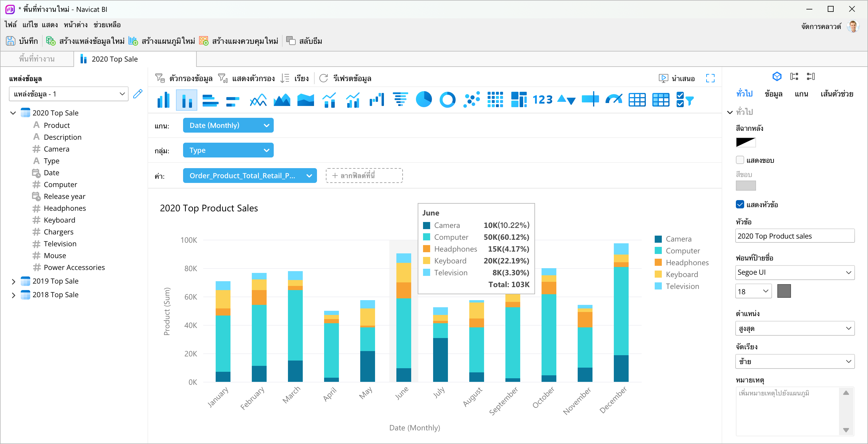Uncheck the show title checkbox
This screenshot has height=444, width=868.
click(740, 204)
